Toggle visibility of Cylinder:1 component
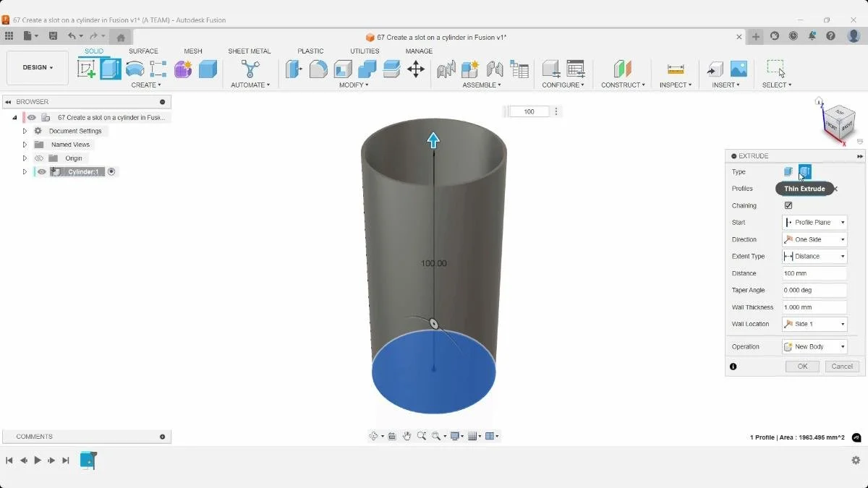This screenshot has height=488, width=868. [x=42, y=172]
